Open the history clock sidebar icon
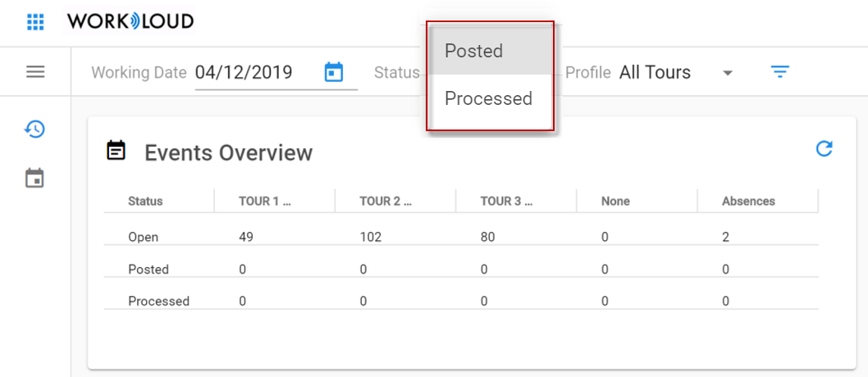 coord(35,129)
